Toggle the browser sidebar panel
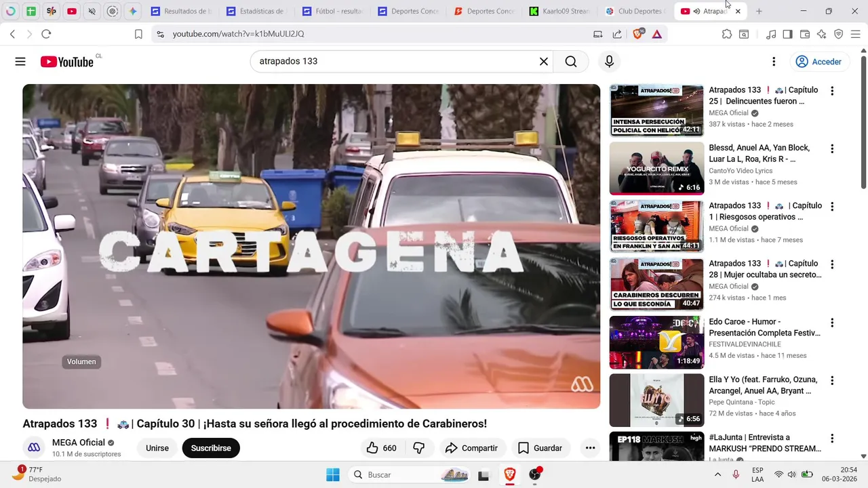 coord(787,34)
